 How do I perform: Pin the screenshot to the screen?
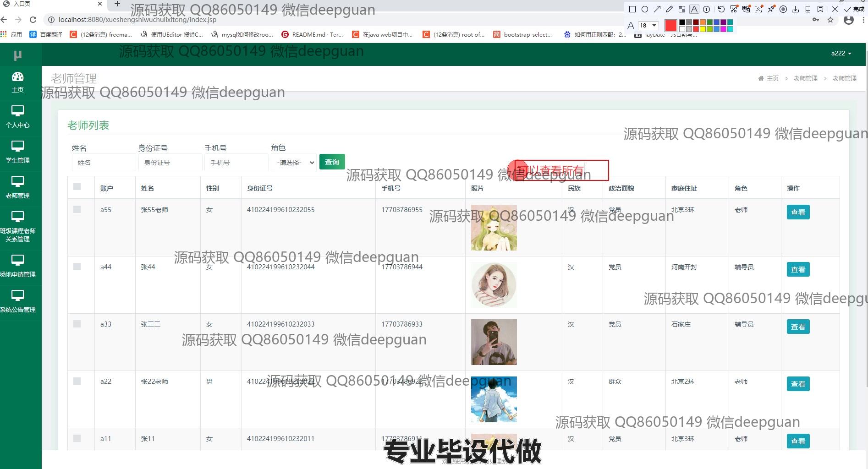coord(771,9)
